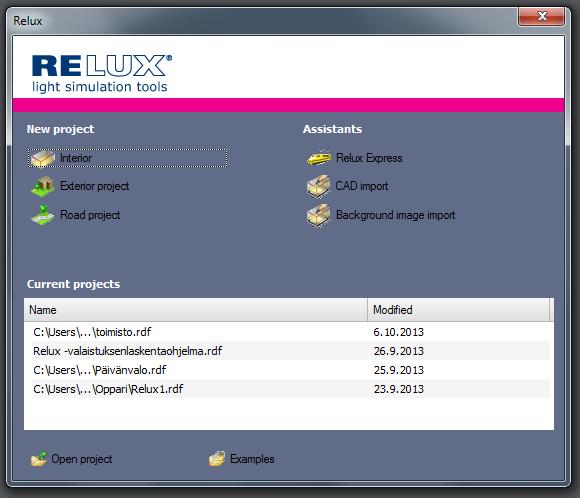Click the 25.9.2013 modified date
Viewport: 580px width, 498px height.
(x=398, y=370)
